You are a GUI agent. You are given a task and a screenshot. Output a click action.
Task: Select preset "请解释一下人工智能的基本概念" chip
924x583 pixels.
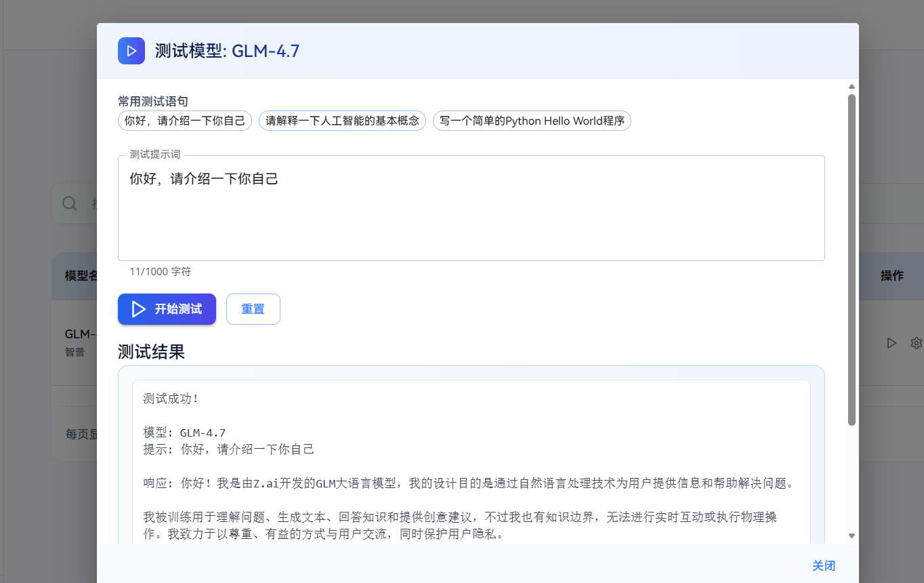tap(342, 121)
